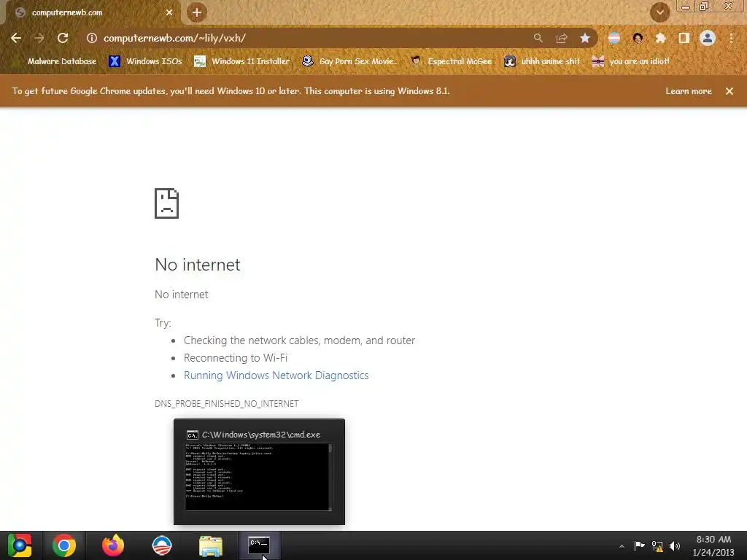Minimize the Chrome window

[686, 7]
